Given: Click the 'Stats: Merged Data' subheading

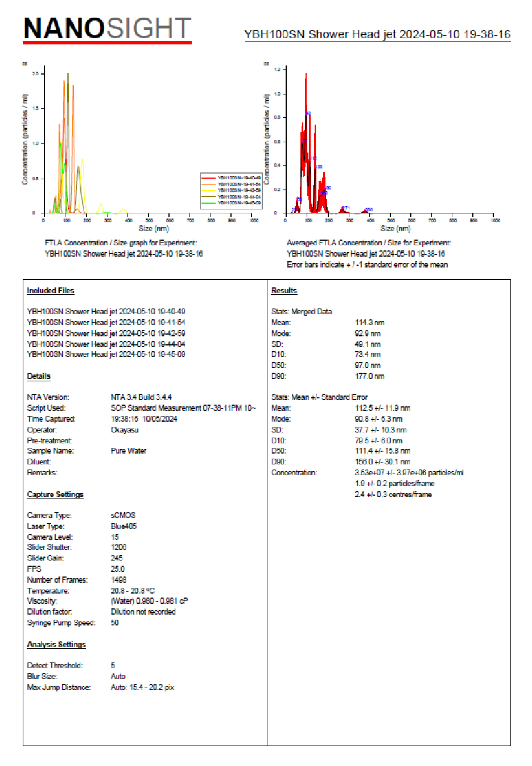Looking at the screenshot, I should tap(302, 312).
